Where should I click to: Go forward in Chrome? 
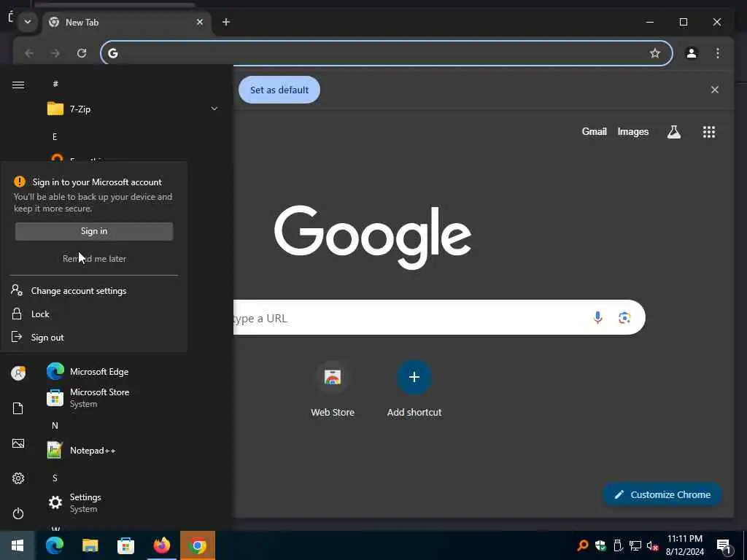point(55,53)
